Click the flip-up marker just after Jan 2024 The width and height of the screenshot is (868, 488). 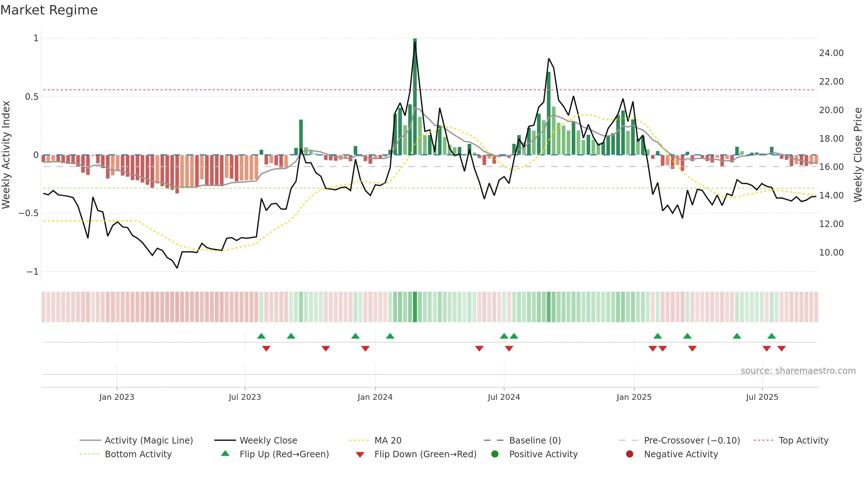click(390, 336)
